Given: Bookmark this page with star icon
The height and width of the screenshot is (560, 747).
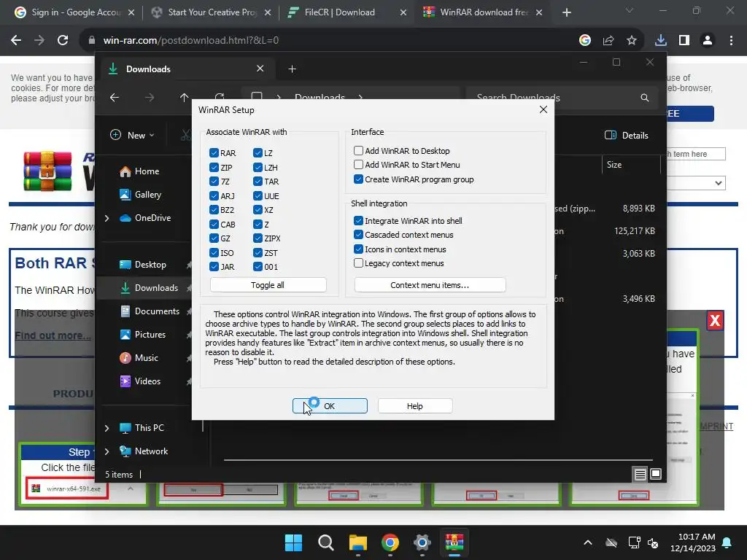Looking at the screenshot, I should pyautogui.click(x=631, y=41).
